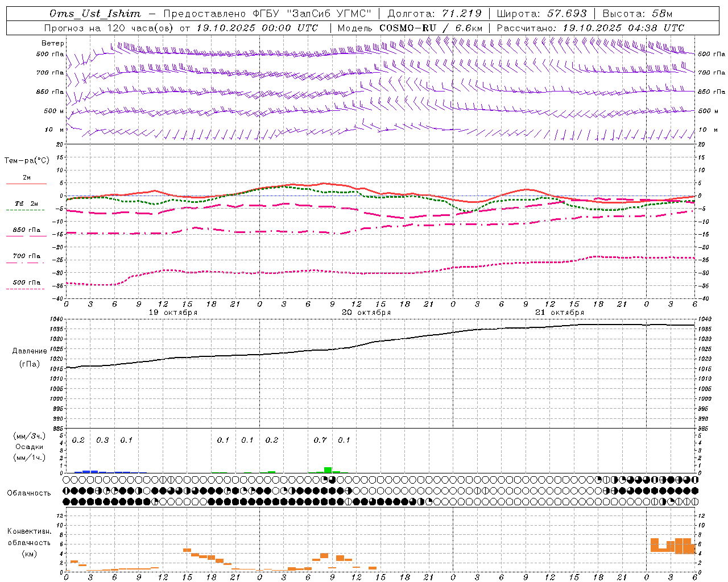
Task: Click the station name Oms_Ust_Ishim
Action: click(x=95, y=14)
